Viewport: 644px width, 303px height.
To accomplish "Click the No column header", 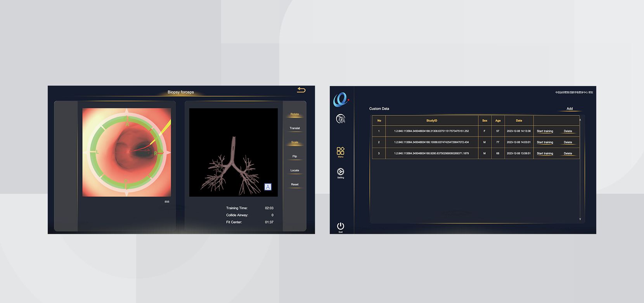I will (379, 121).
